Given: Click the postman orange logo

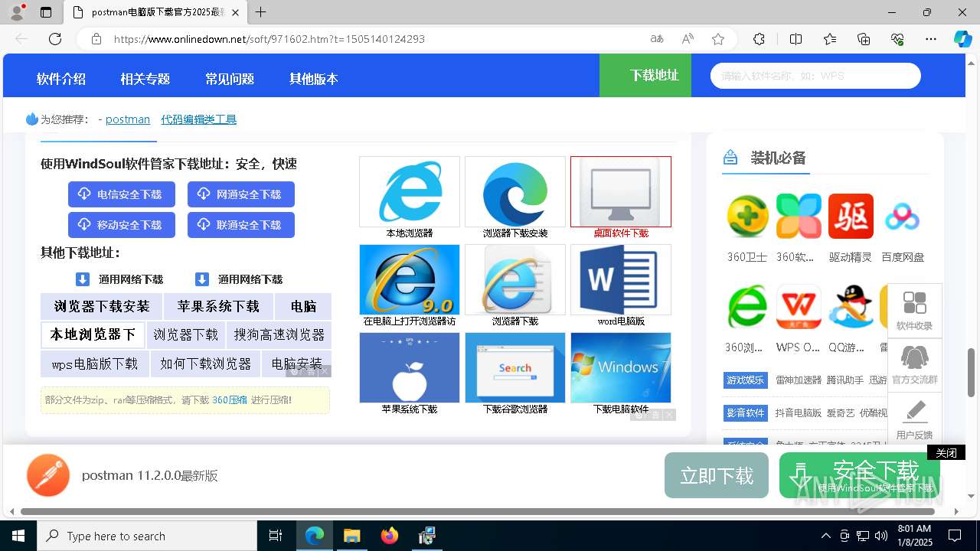Looking at the screenshot, I should [48, 475].
